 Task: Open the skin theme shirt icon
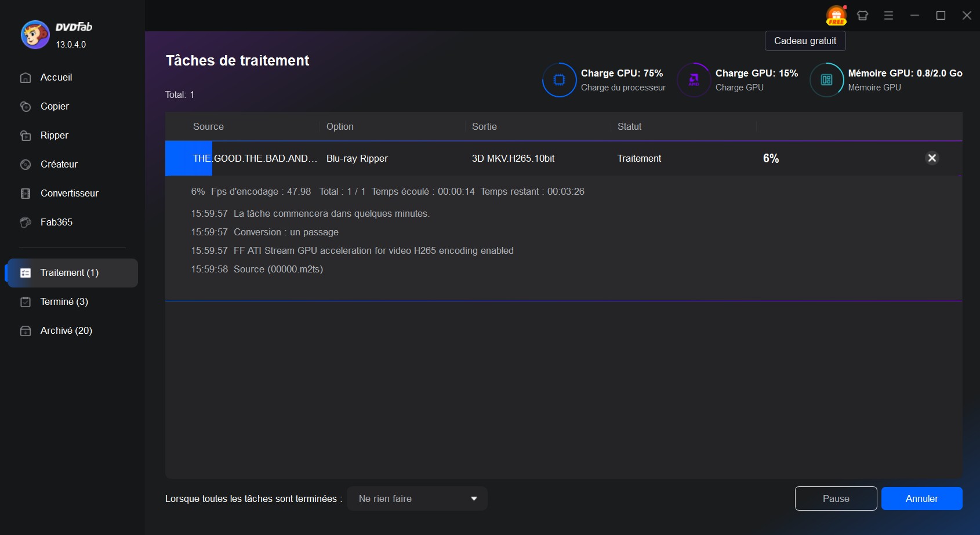coord(862,16)
